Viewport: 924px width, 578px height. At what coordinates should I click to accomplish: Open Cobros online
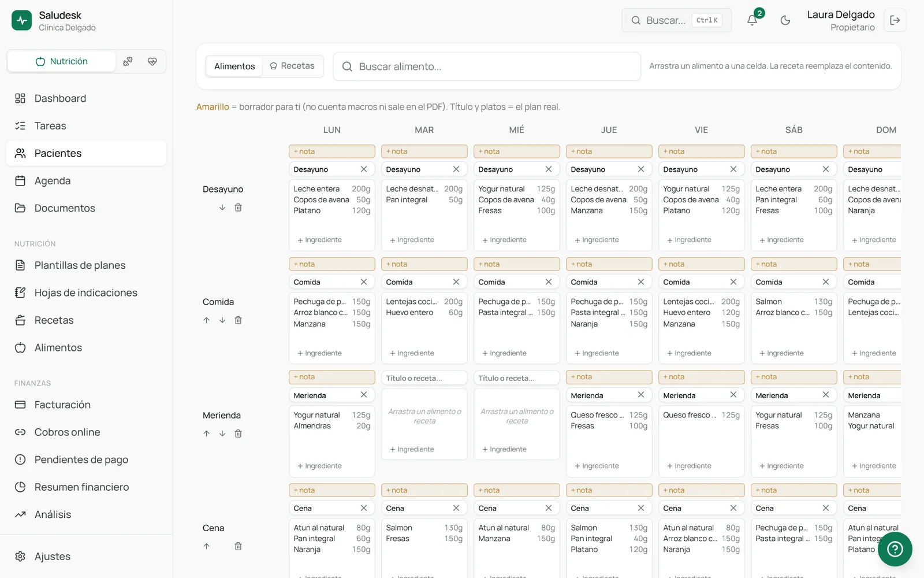pos(87,432)
